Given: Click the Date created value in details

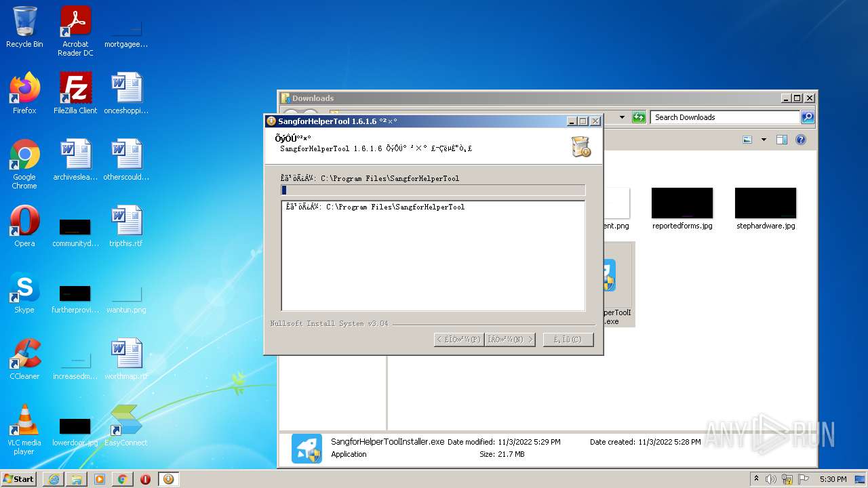Looking at the screenshot, I should click(669, 442).
